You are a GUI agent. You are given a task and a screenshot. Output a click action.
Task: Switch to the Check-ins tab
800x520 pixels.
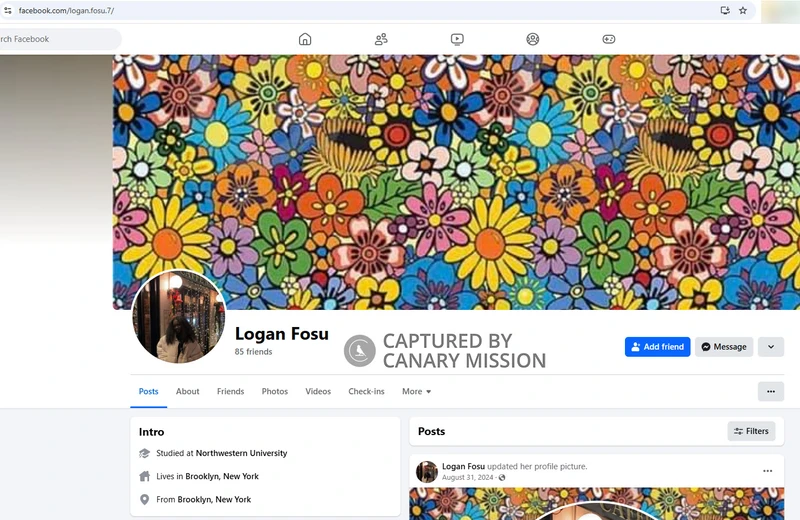366,391
